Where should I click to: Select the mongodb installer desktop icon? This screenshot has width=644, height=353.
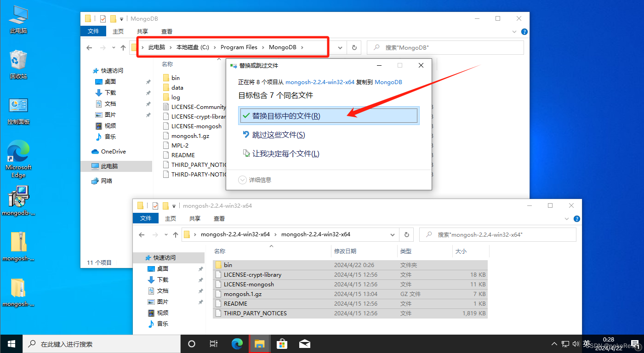(x=18, y=200)
